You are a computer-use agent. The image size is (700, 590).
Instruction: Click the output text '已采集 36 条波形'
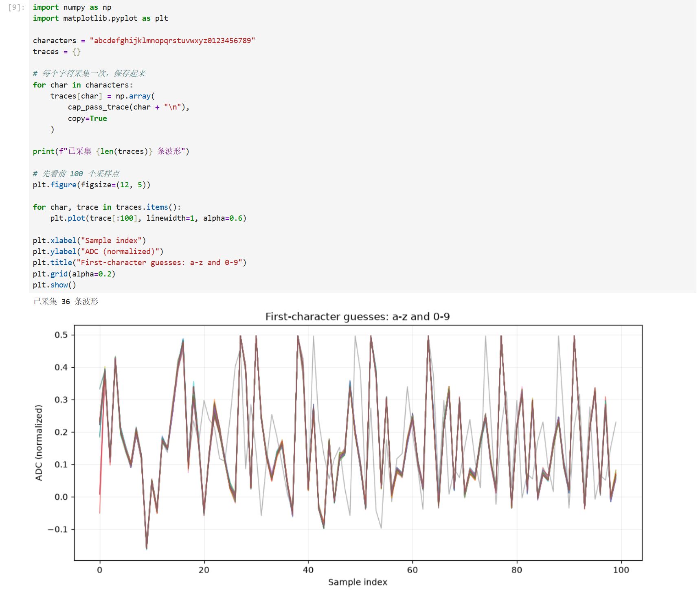[x=66, y=302]
